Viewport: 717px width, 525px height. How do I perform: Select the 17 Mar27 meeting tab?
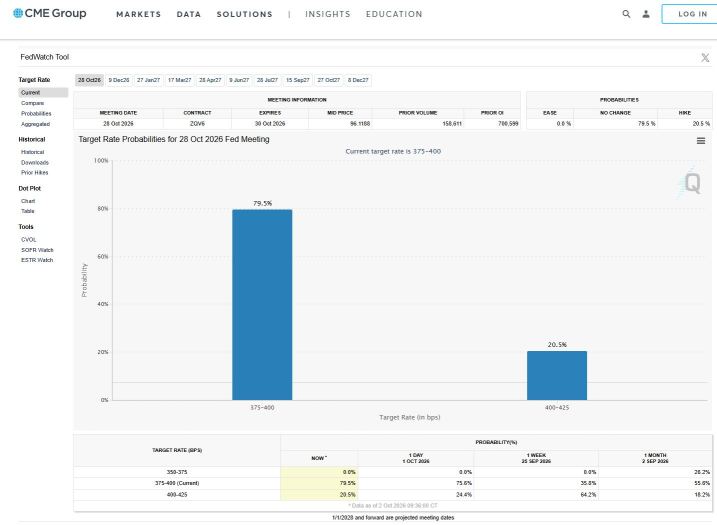(x=180, y=80)
